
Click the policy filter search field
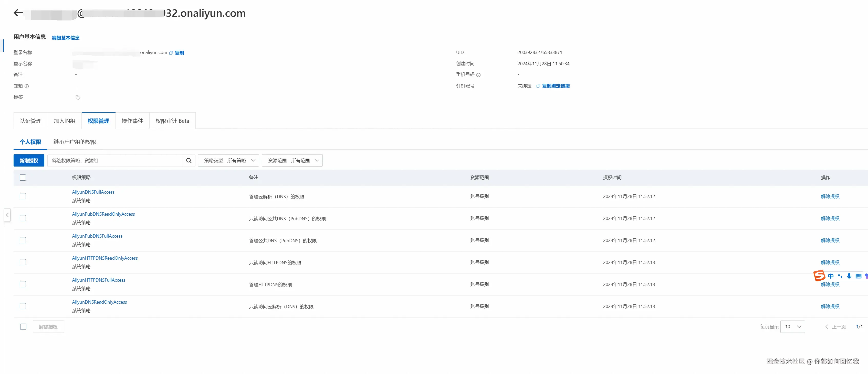click(114, 161)
